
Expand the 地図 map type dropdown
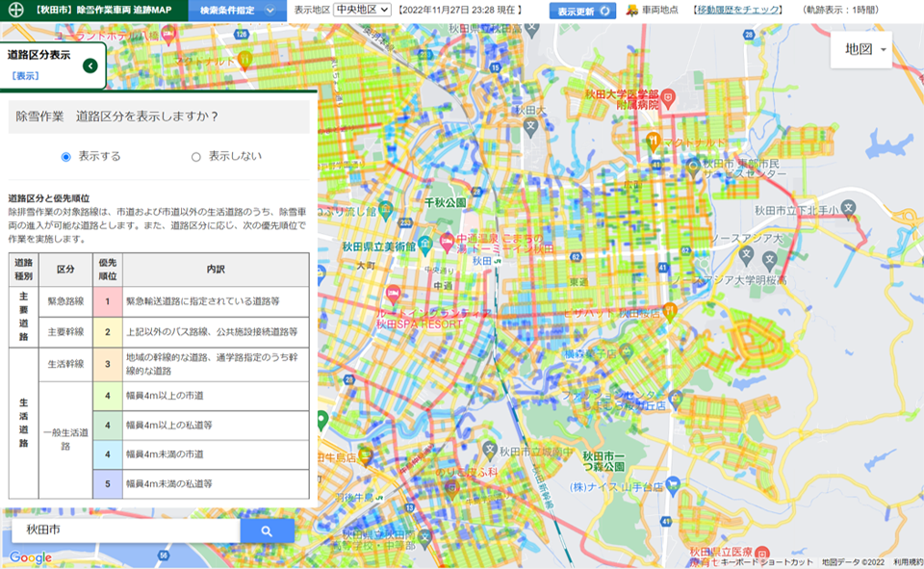[866, 49]
